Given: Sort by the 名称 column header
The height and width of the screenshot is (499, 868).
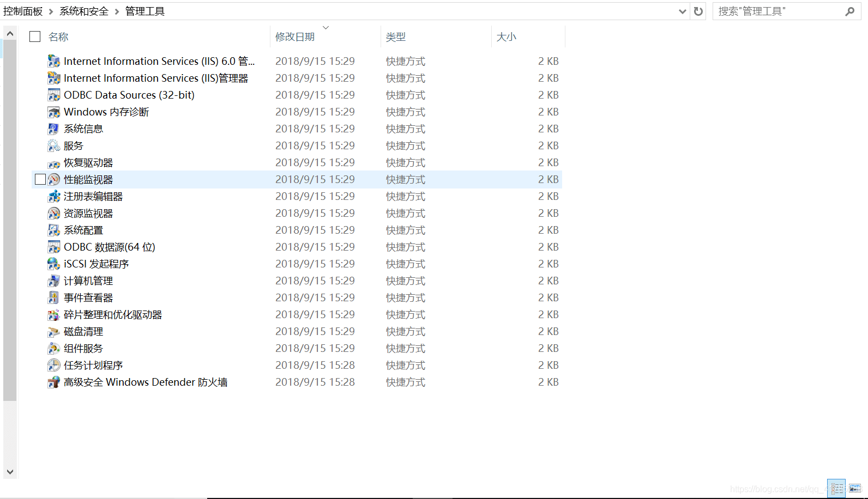Looking at the screenshot, I should pyautogui.click(x=58, y=36).
